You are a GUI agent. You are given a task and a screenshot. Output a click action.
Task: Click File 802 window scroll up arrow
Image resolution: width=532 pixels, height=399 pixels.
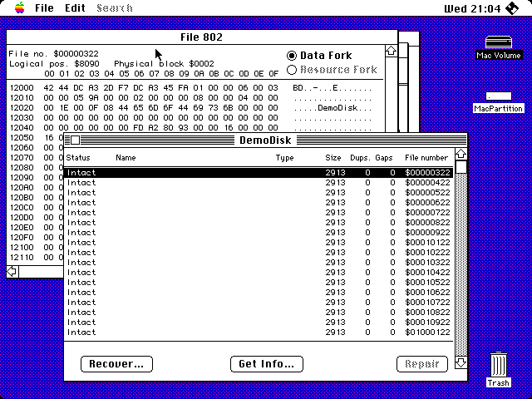[x=392, y=52]
